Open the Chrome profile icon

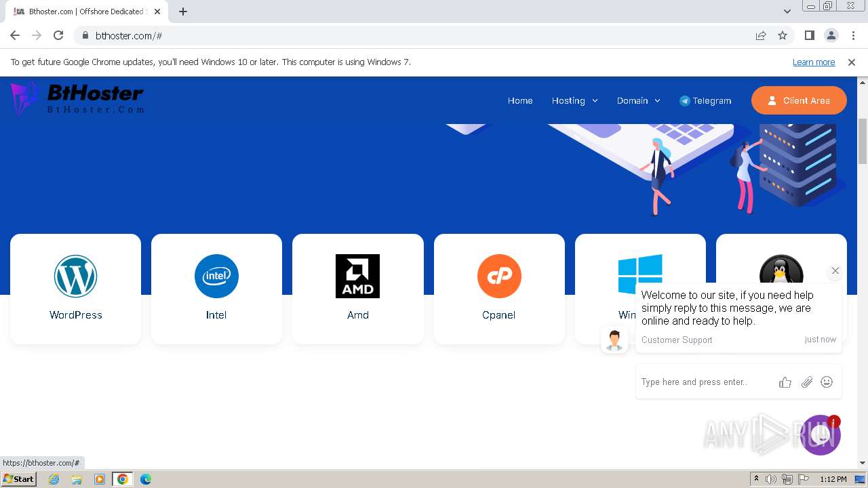pyautogui.click(x=831, y=35)
